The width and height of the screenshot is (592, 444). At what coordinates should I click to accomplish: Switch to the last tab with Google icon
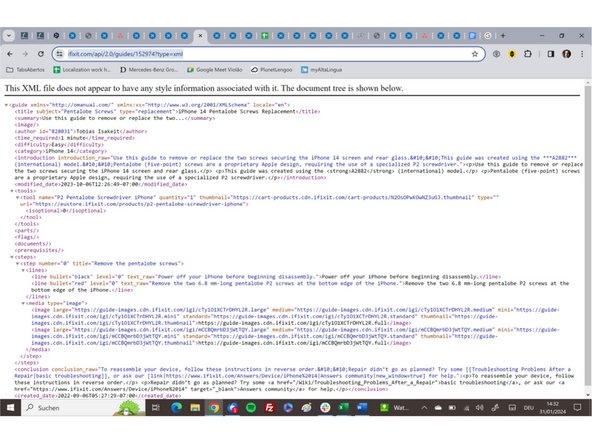[x=488, y=35]
